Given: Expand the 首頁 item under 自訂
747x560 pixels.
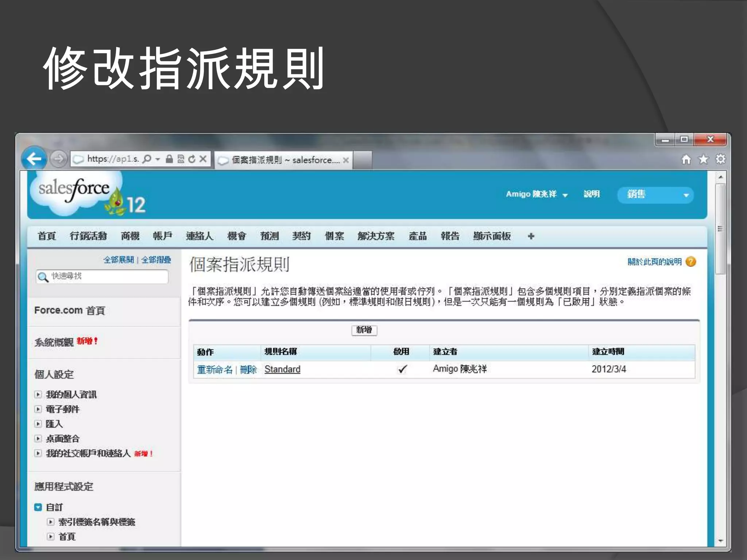Looking at the screenshot, I should 51,537.
